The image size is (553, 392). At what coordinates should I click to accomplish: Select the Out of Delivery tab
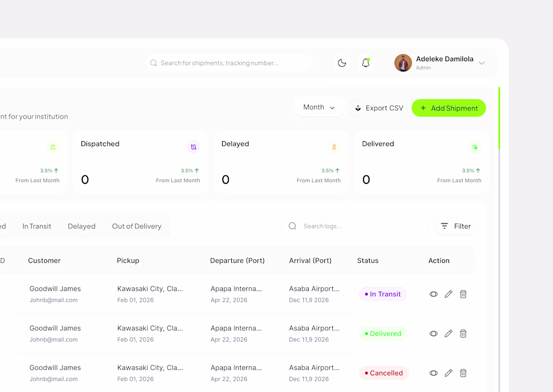click(137, 226)
